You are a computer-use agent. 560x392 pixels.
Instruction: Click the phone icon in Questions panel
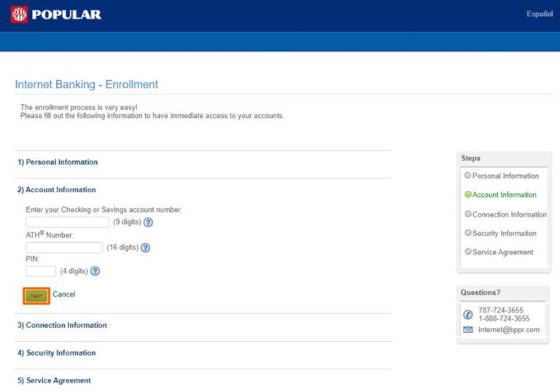coord(468,315)
